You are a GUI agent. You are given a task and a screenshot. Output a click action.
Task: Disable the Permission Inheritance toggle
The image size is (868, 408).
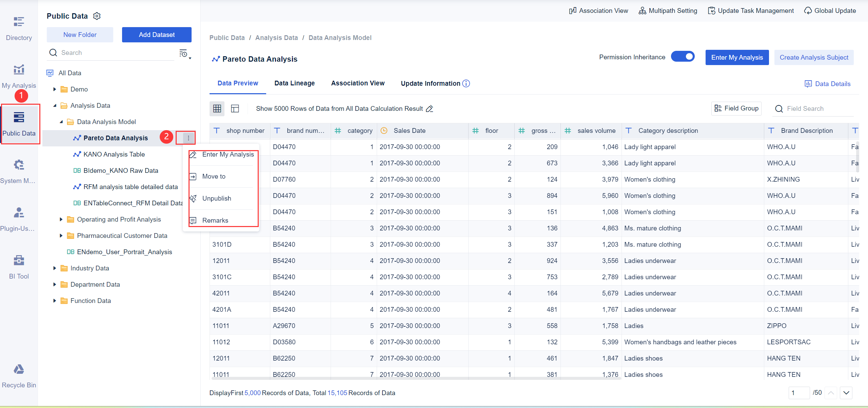tap(683, 57)
